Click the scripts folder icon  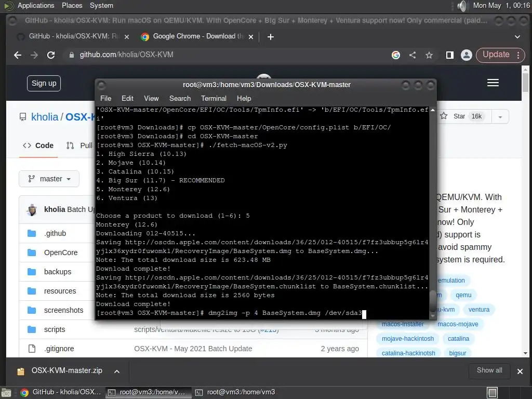coord(32,329)
